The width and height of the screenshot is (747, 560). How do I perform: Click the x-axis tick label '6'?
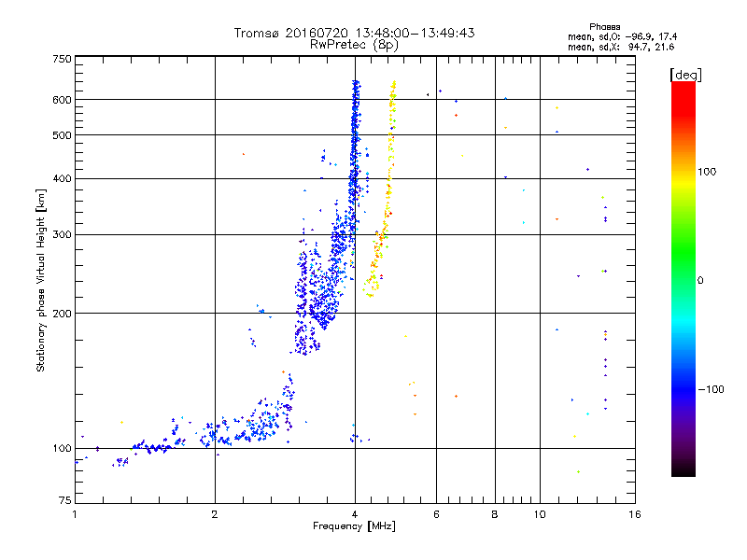point(436,514)
